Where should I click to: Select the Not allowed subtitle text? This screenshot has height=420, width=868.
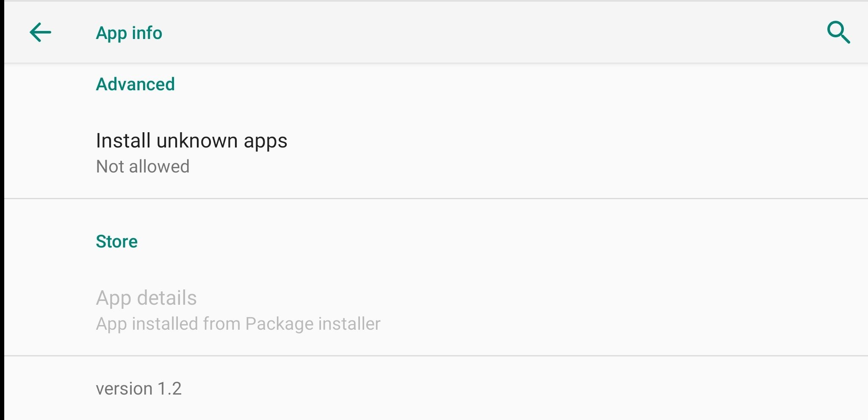coord(143,166)
